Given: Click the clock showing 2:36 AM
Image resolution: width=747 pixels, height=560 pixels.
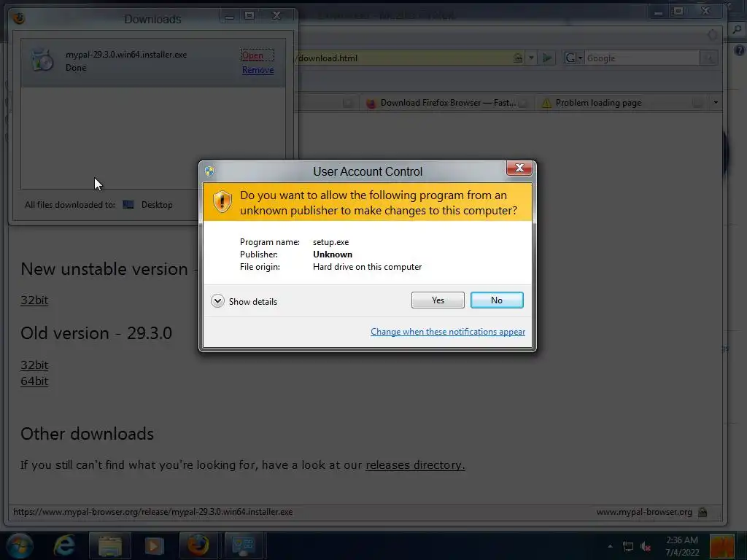Looking at the screenshot, I should [x=682, y=546].
